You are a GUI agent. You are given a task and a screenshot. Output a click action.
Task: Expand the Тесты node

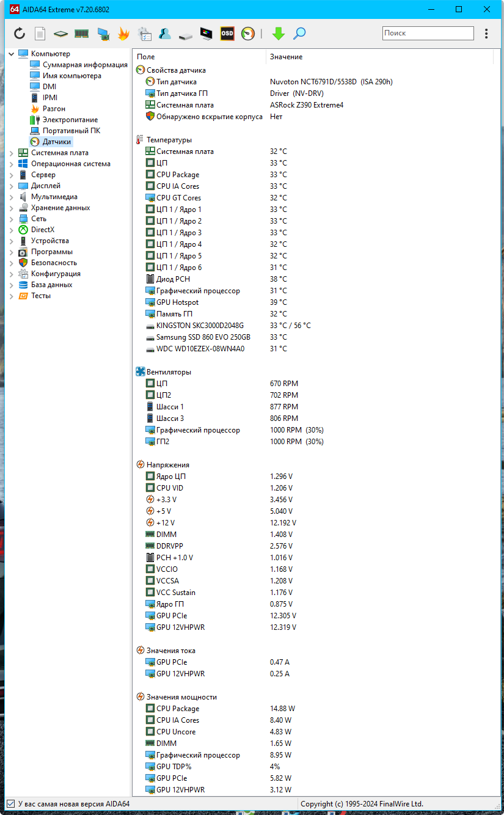pyautogui.click(x=11, y=296)
